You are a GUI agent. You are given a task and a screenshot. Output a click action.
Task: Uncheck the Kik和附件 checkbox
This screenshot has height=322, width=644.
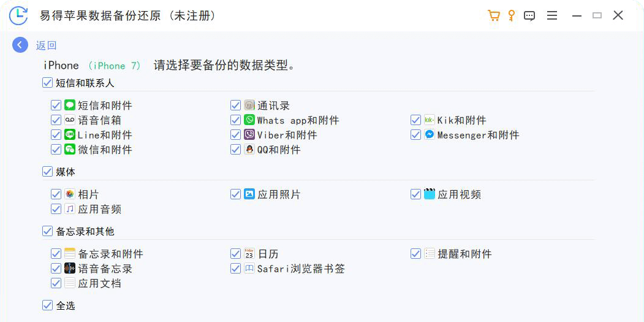[x=415, y=120]
